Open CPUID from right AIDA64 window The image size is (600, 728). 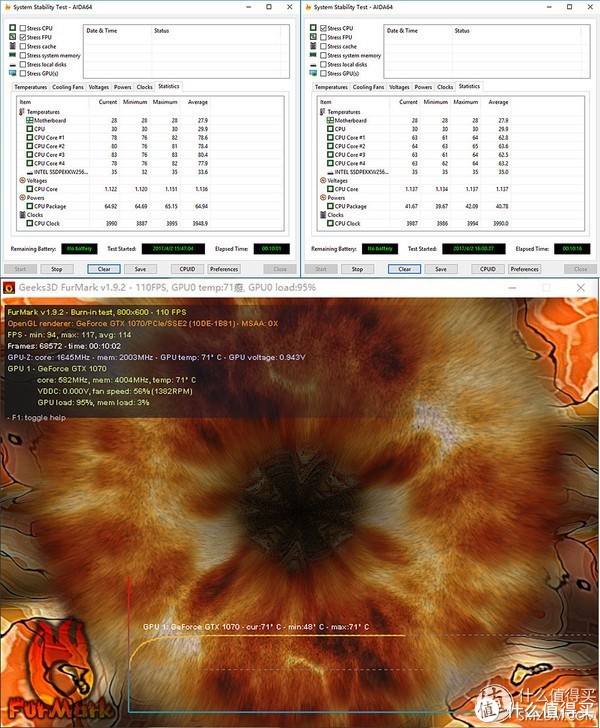click(x=488, y=269)
